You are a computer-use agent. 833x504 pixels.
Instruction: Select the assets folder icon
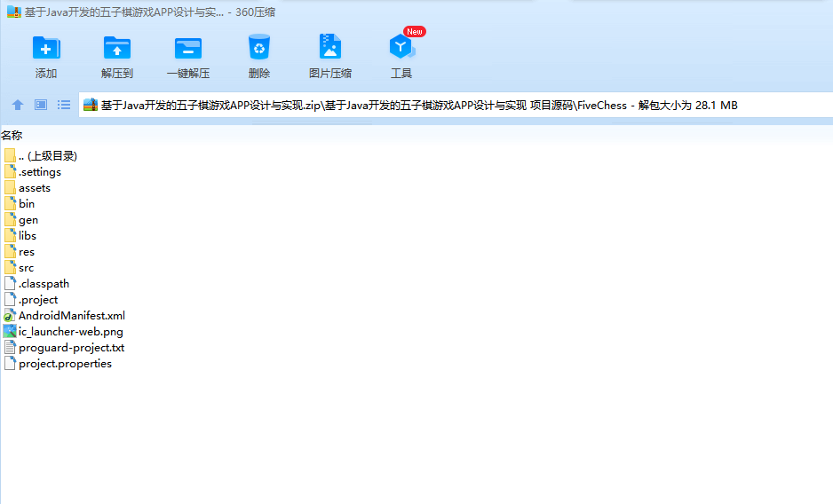10,187
